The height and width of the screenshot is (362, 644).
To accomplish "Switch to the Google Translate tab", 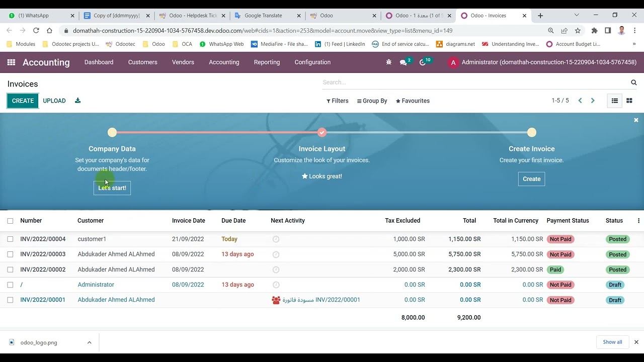I will click(x=268, y=16).
